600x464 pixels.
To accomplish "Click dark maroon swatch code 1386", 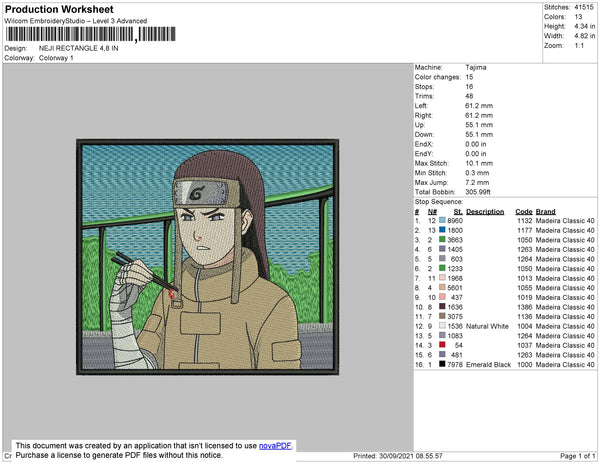I will click(442, 307).
